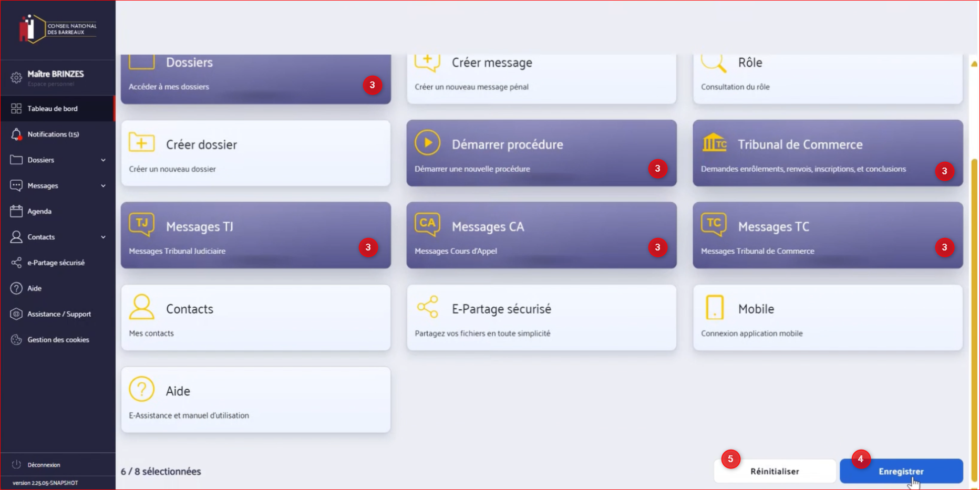Open the Aide sidebar menu item
The width and height of the screenshot is (980, 490).
point(35,288)
